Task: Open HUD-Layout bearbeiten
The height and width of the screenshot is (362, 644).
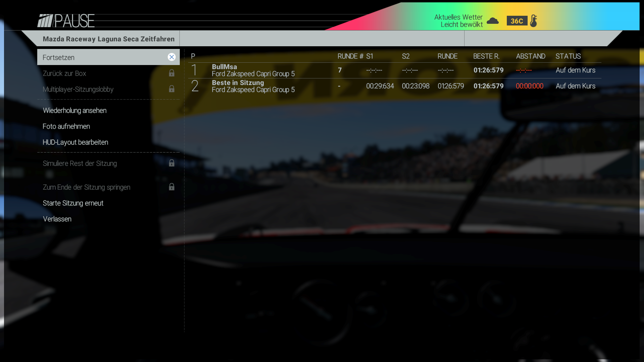Action: pos(108,142)
